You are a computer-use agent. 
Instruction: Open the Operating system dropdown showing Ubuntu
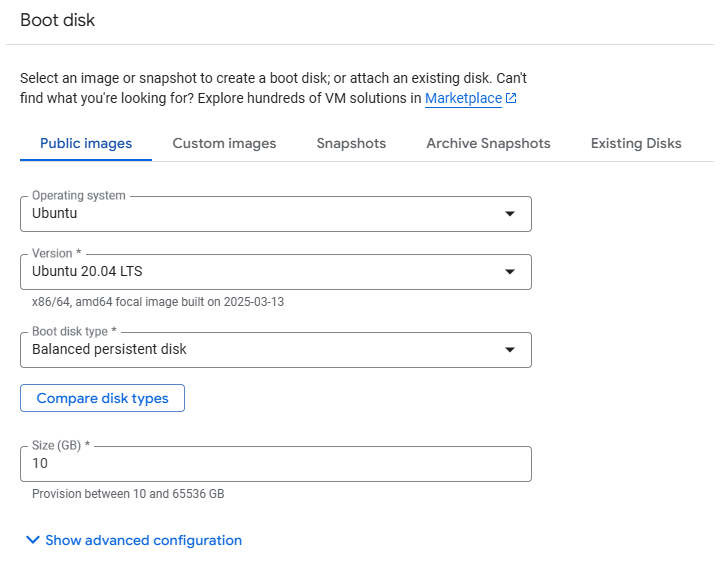click(x=276, y=214)
